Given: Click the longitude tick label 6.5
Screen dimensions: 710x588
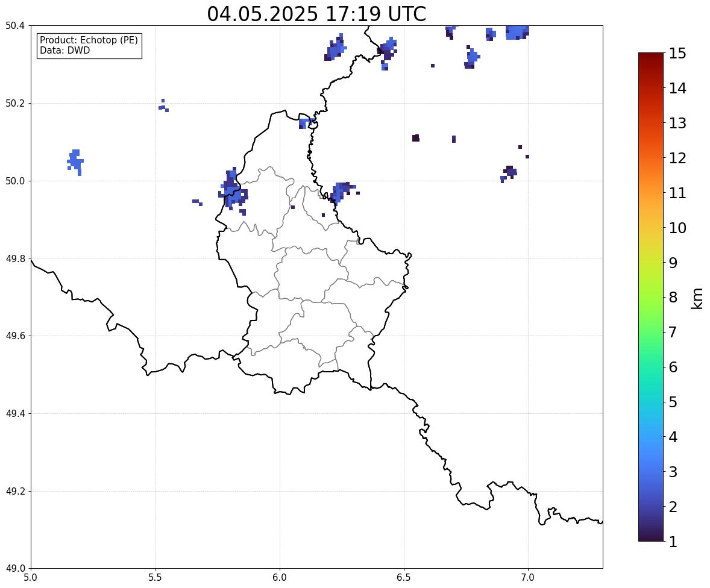Looking at the screenshot, I should (404, 578).
